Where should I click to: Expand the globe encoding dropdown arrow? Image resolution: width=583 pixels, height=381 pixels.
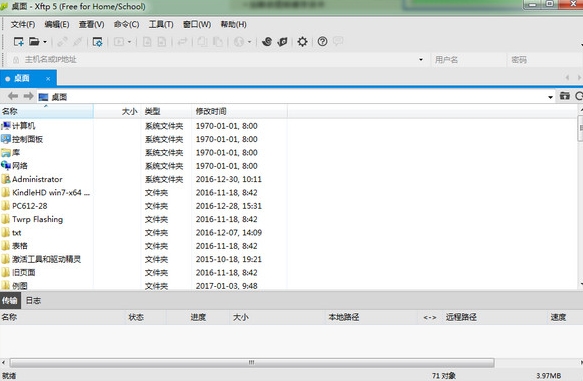pyautogui.click(x=249, y=42)
